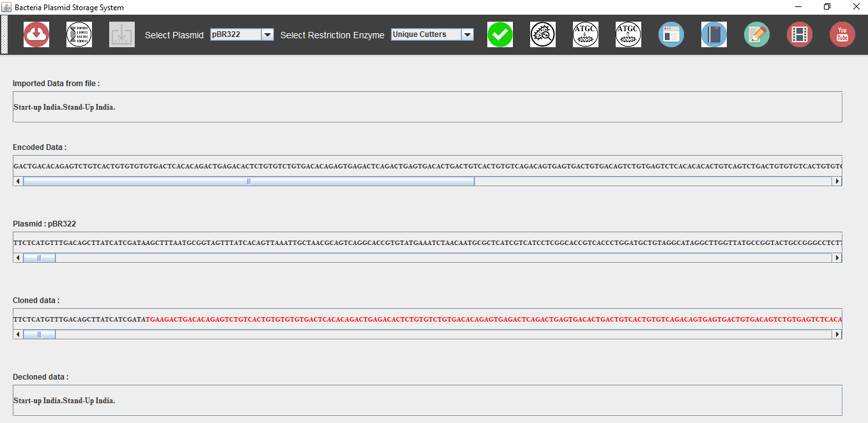Open the blue browser window icon
Image resolution: width=868 pixels, height=423 pixels.
click(x=671, y=34)
